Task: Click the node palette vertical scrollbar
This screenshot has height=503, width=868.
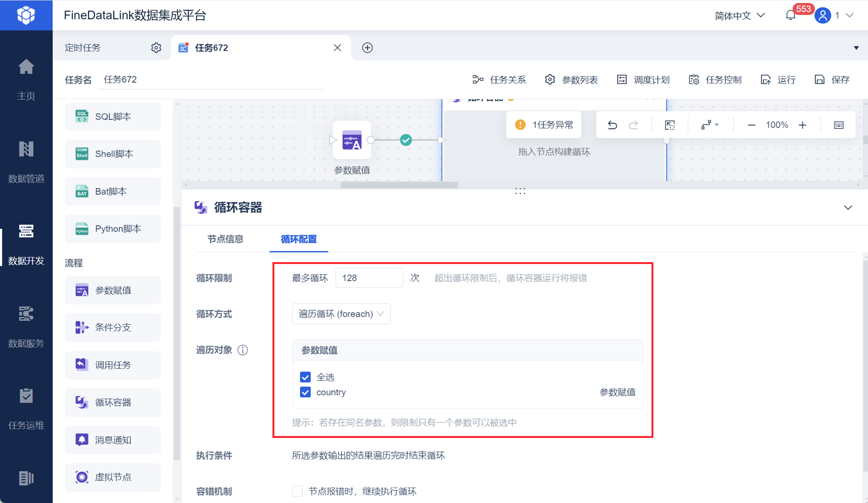Action: coord(176,332)
